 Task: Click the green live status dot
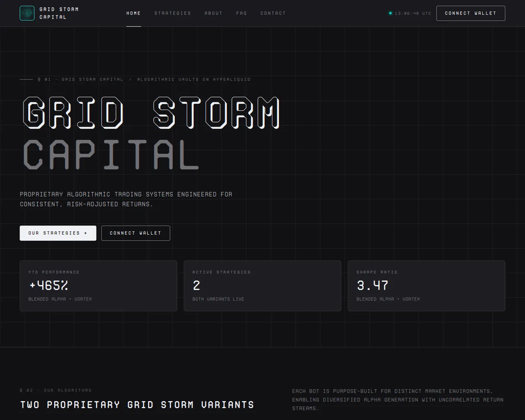click(x=390, y=13)
